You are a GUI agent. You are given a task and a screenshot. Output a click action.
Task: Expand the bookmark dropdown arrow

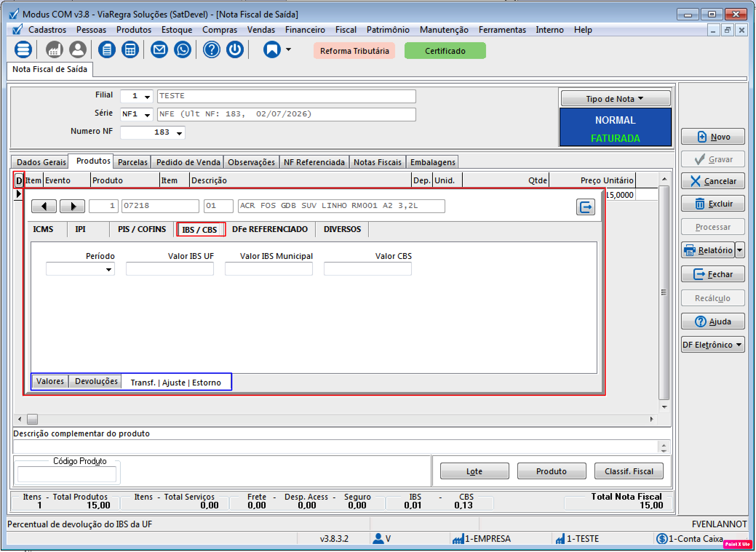point(289,49)
